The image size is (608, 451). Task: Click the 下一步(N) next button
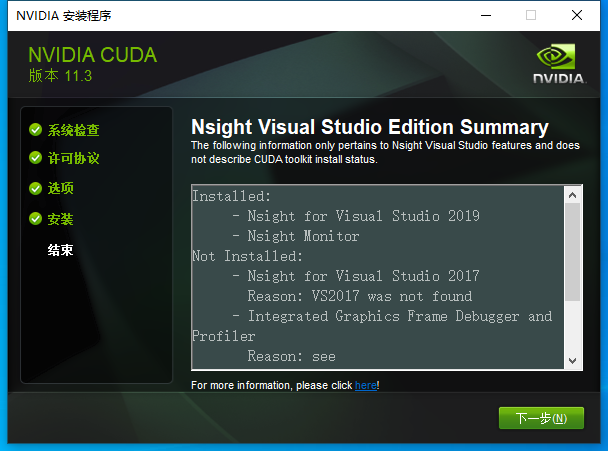[x=541, y=418]
